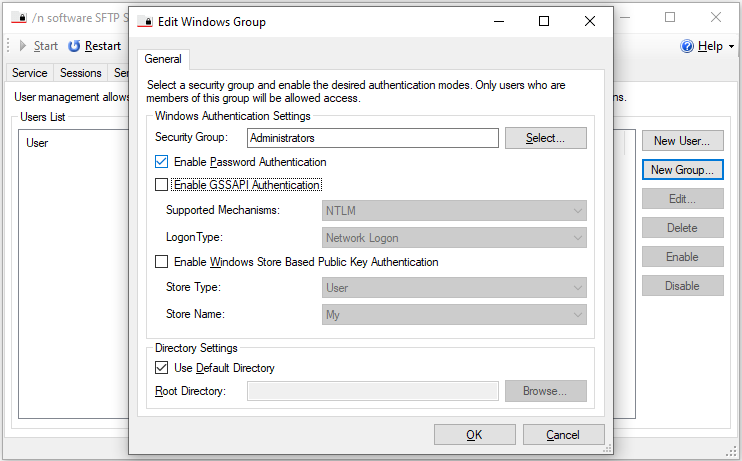Open the LogonType Network Logon dropdown
This screenshot has width=742, height=461.
coord(454,238)
